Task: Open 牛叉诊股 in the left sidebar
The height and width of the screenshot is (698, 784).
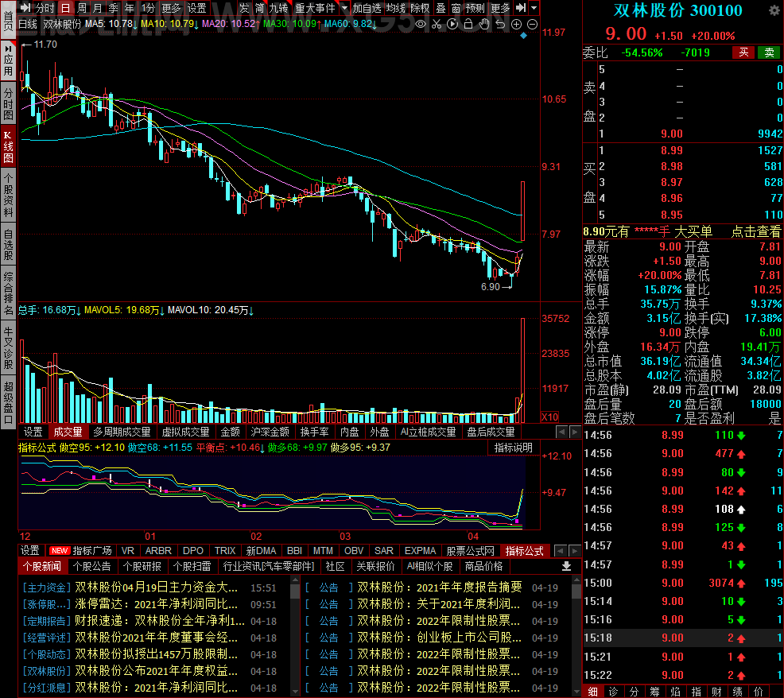Action: point(8,348)
